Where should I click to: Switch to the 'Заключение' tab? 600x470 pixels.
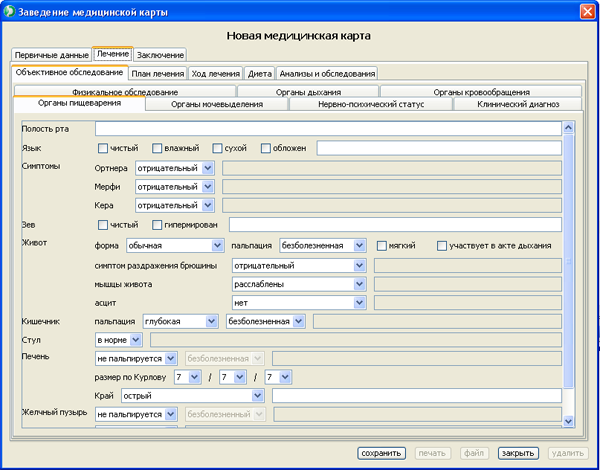click(x=160, y=55)
